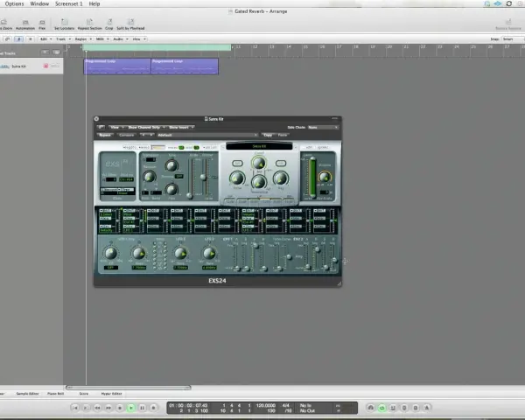Screen dimensions: 525x420
Task: Toggle the green unison switch in EXS24
Action: 196,147
